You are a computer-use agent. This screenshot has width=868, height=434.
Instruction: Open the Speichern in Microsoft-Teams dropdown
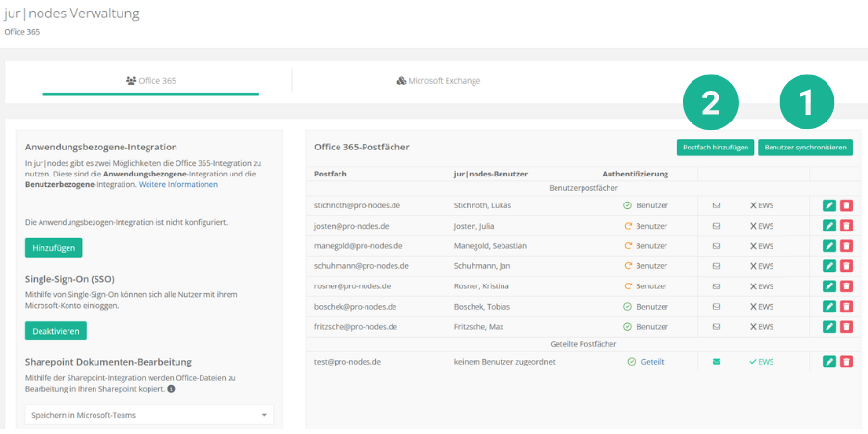click(x=149, y=415)
